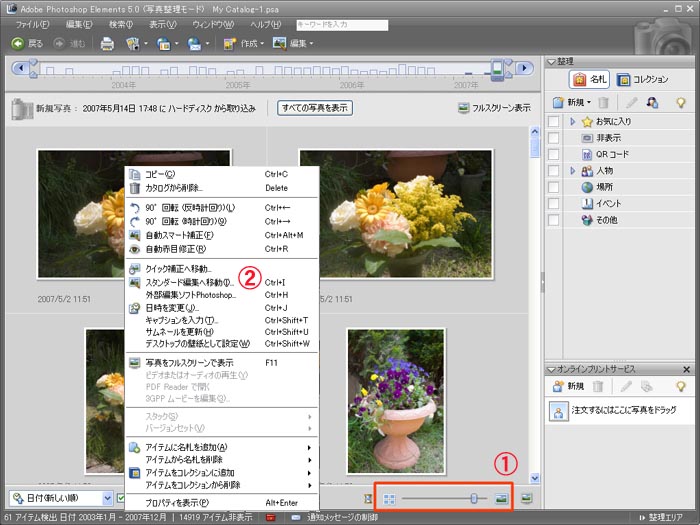The width and height of the screenshot is (700, 525).
Task: Click the properties icon at the far right of the bottom bar
Action: pos(527,498)
